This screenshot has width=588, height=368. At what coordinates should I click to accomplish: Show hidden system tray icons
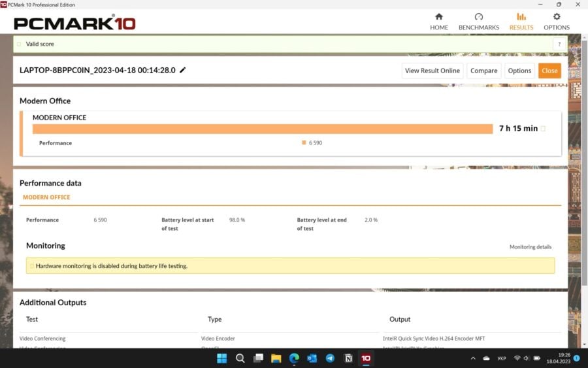point(473,358)
